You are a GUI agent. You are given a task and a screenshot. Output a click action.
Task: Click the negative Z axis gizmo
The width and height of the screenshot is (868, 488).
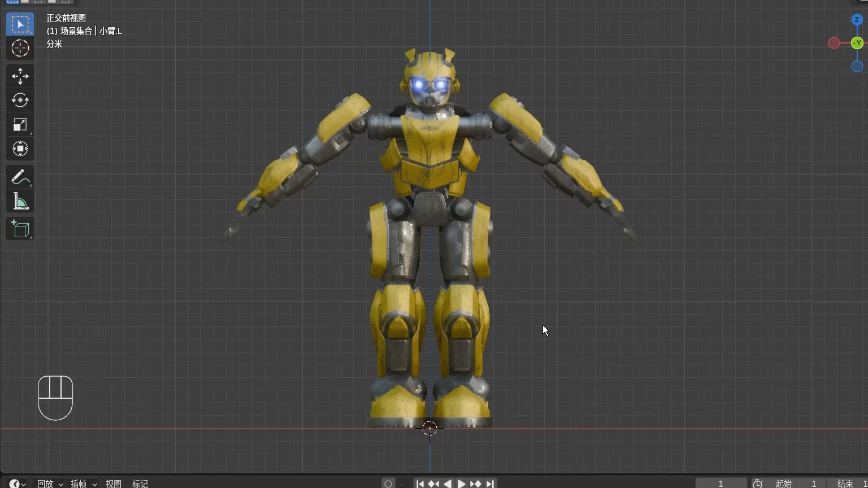[x=857, y=67]
